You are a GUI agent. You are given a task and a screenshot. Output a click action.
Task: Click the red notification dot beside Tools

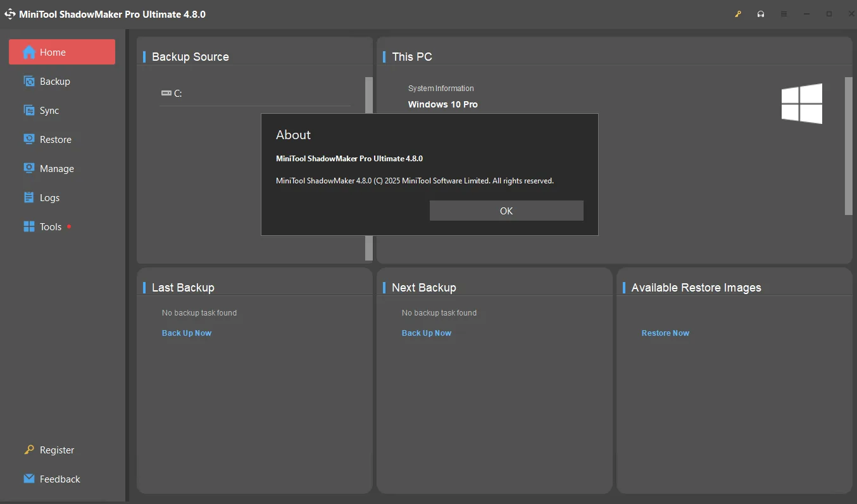tap(69, 226)
